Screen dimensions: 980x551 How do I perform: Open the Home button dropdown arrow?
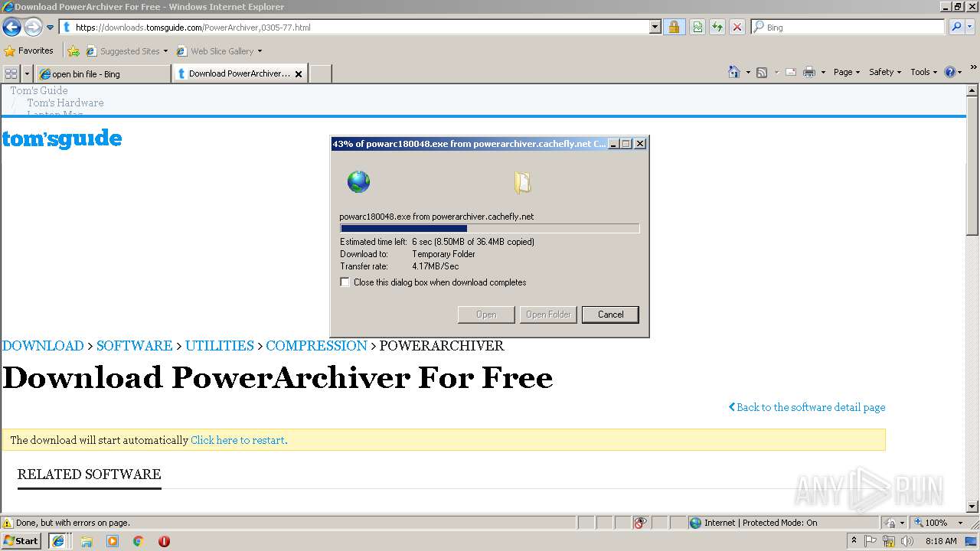[x=747, y=73]
